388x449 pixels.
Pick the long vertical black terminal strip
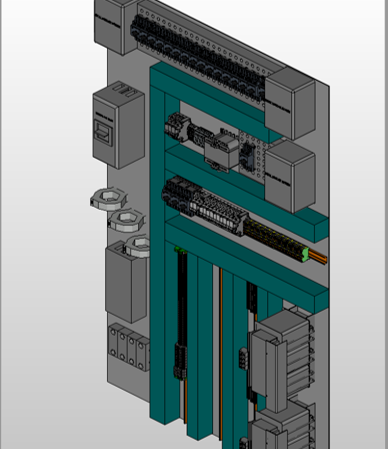click(182, 313)
